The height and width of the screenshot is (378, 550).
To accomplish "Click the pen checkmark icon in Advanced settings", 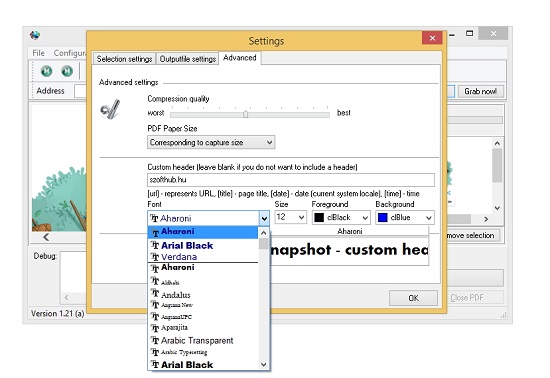I will (x=110, y=109).
